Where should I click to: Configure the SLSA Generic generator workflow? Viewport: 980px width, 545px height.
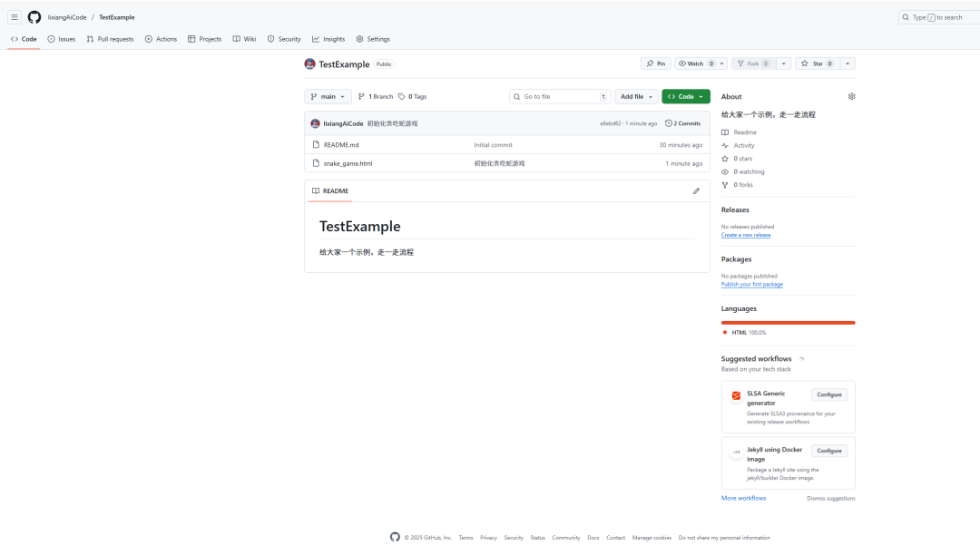point(828,394)
